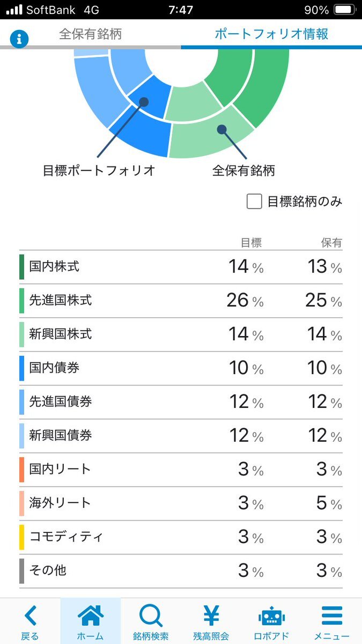Click the 国内リート orange color swatch

click(x=21, y=470)
